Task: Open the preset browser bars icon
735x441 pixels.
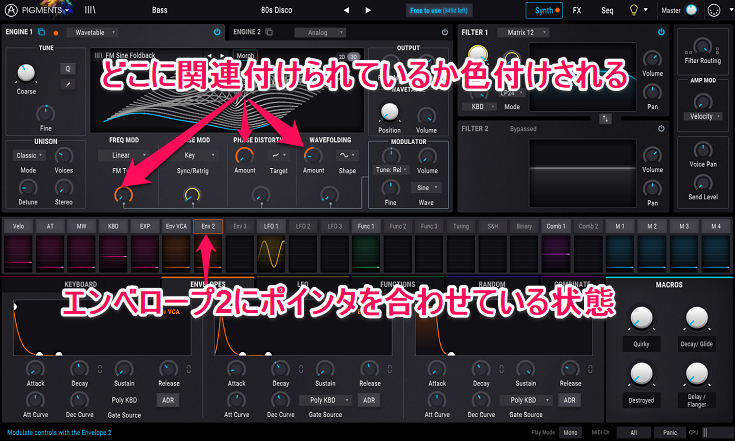Action: coord(90,10)
